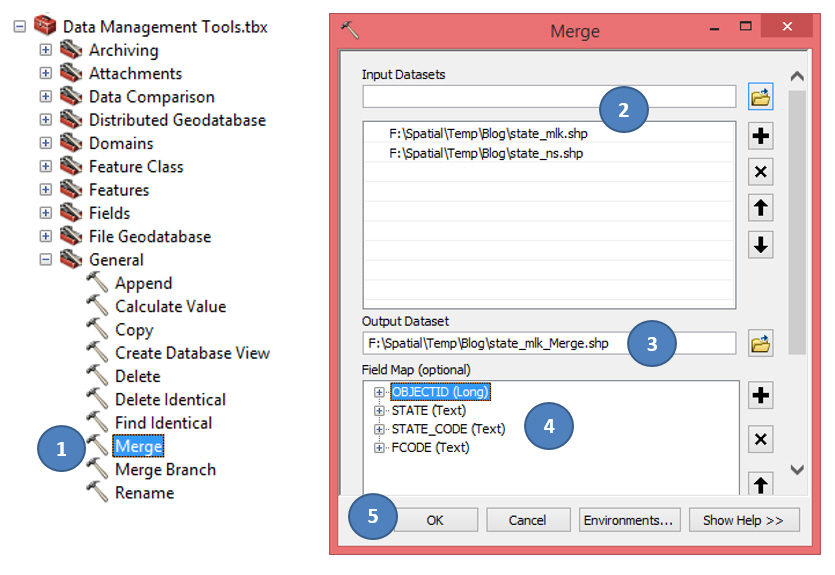Select the Delete Identical tool
The height and width of the screenshot is (575, 835).
pos(170,399)
